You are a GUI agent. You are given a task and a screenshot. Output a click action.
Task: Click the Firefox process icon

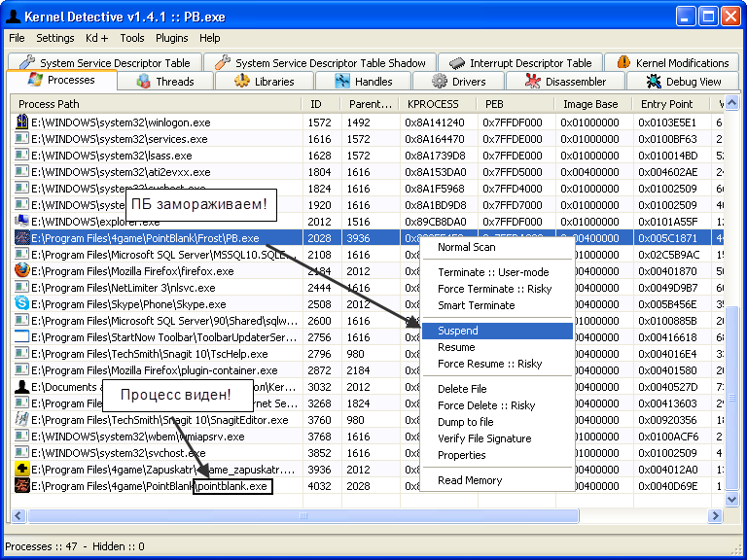coord(22,271)
